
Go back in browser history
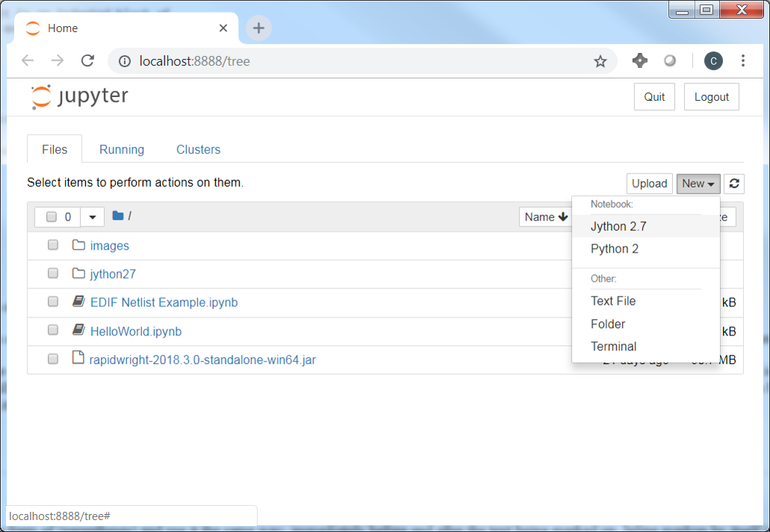(x=28, y=61)
